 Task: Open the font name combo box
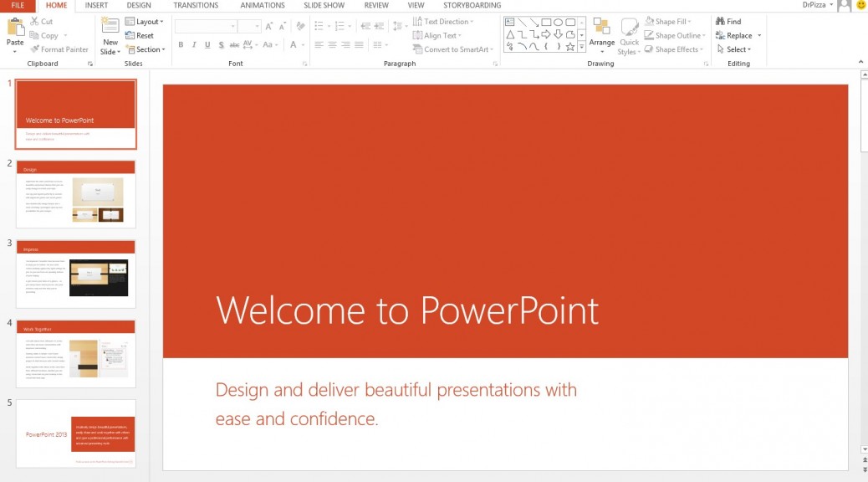click(206, 26)
